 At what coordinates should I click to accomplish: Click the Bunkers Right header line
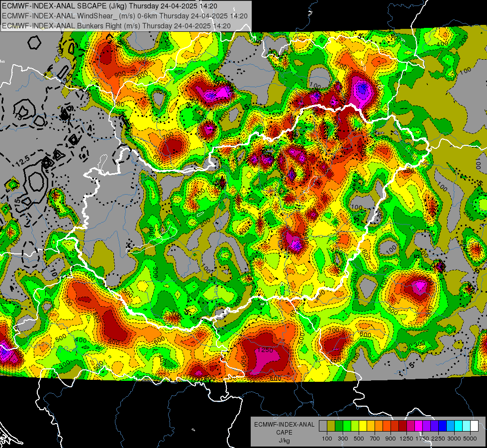pos(116,26)
